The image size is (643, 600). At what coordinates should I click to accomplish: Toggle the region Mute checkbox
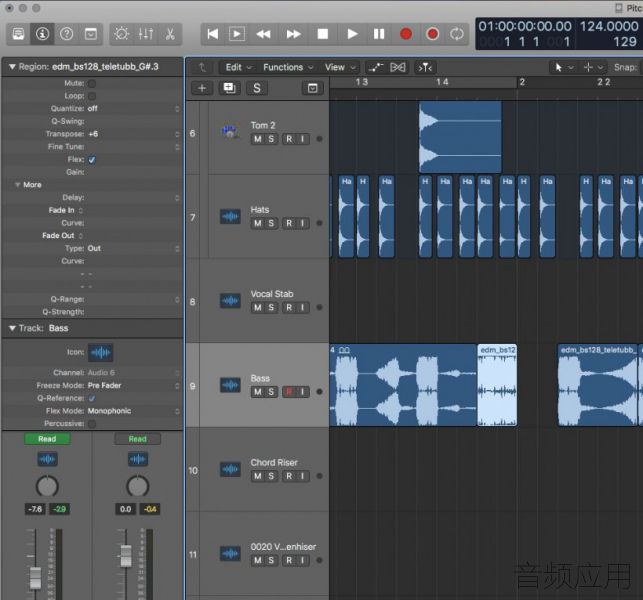coord(92,83)
